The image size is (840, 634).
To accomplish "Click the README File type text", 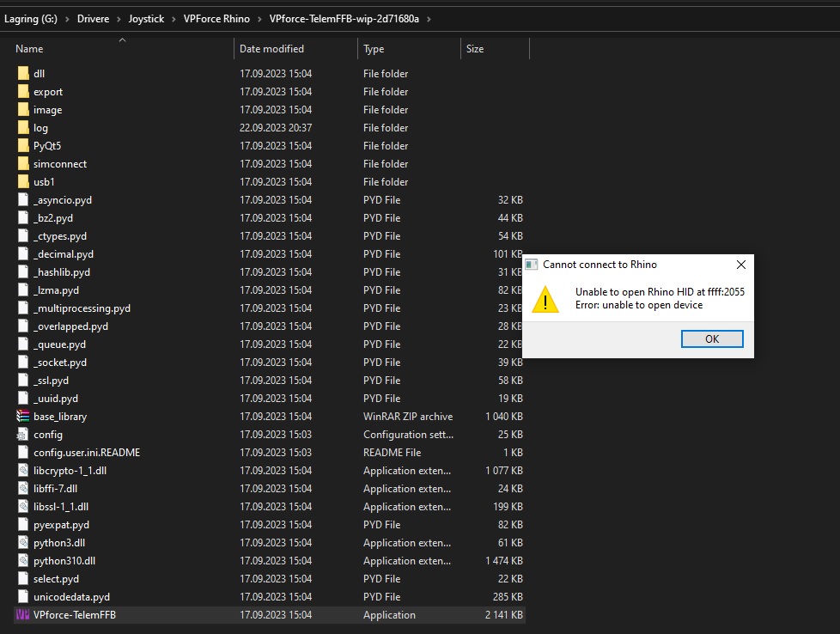I will (392, 453).
